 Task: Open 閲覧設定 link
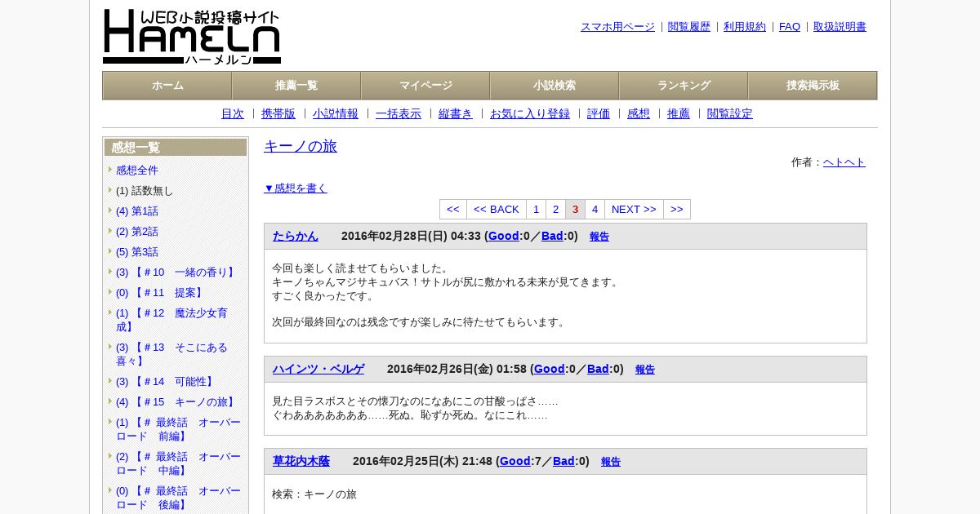click(730, 113)
